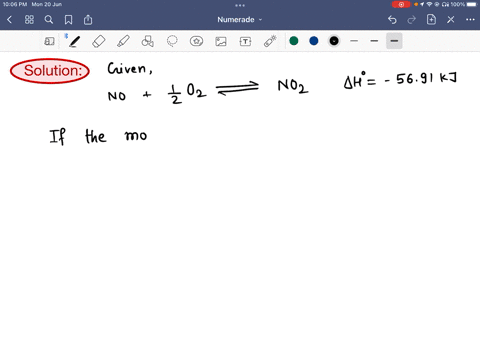The height and width of the screenshot is (360, 480).
Task: Tap the red Solution: label
Action: point(50,71)
